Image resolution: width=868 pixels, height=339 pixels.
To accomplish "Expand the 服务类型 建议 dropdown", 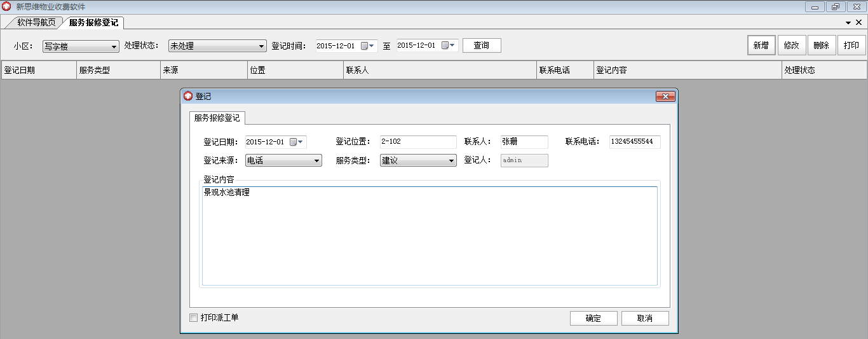I will [452, 161].
